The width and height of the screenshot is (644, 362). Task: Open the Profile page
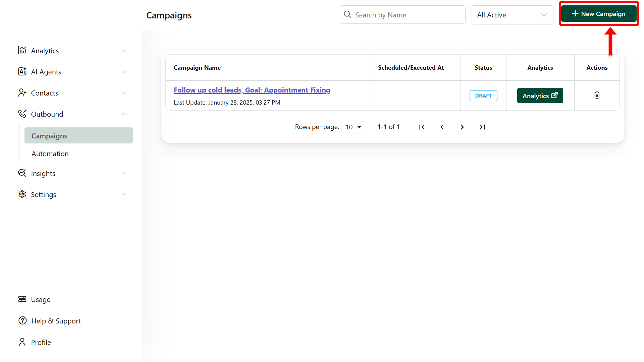pyautogui.click(x=41, y=342)
